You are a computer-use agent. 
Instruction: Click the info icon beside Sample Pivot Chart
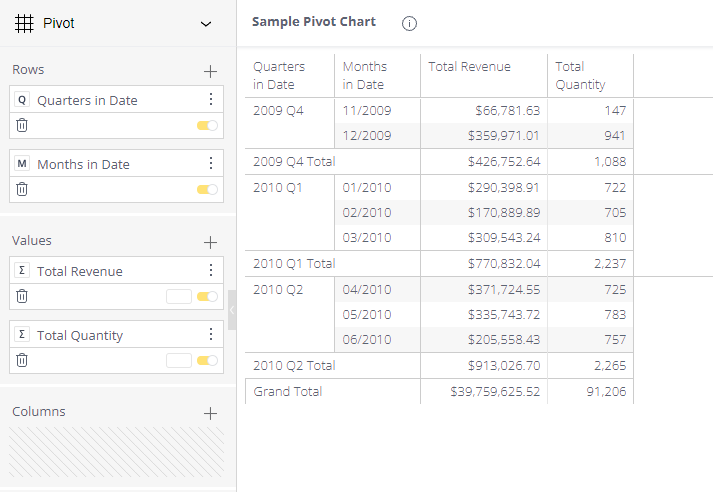coord(409,23)
